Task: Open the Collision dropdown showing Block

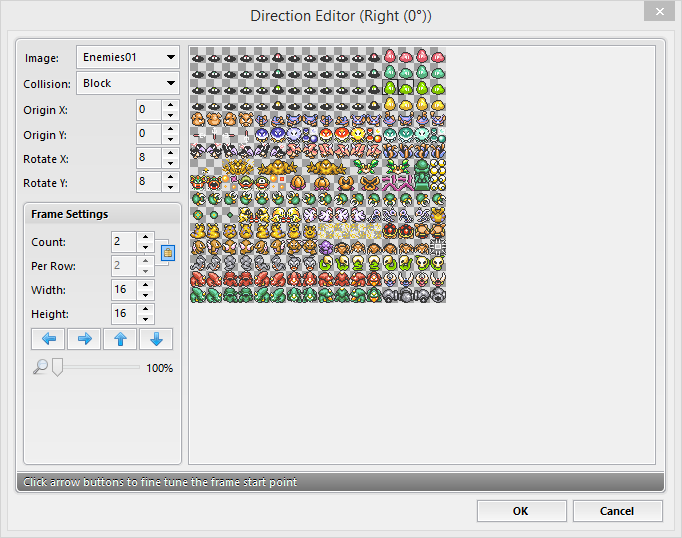Action: 128,83
